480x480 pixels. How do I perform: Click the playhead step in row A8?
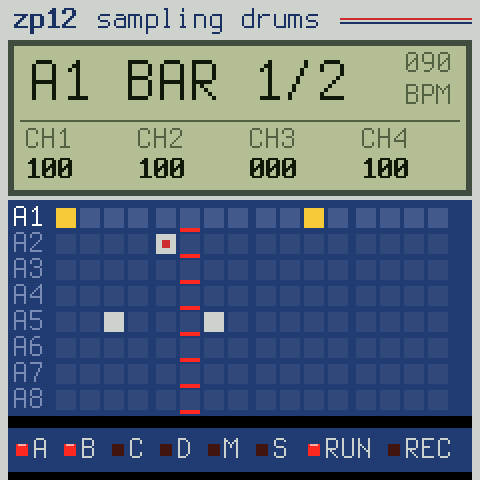[190, 400]
